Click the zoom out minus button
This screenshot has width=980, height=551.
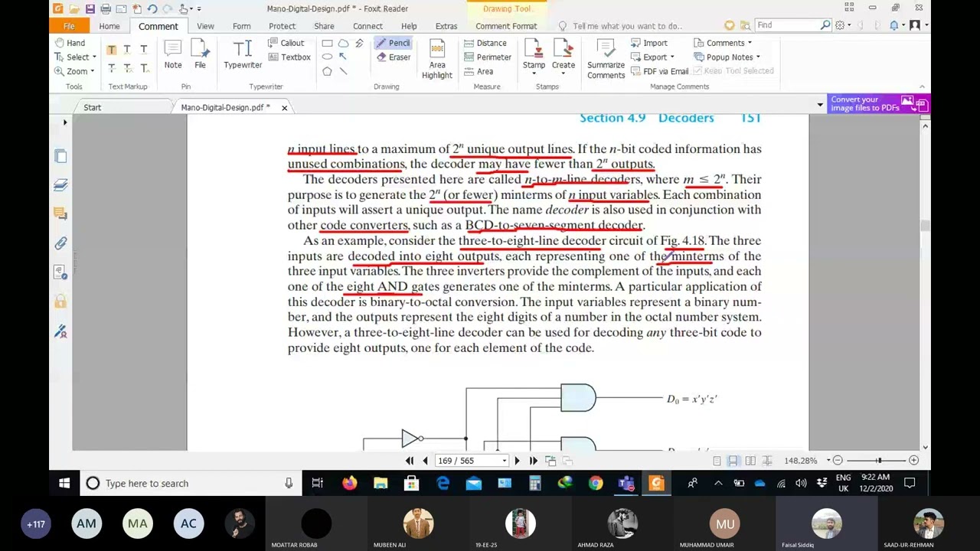(838, 461)
